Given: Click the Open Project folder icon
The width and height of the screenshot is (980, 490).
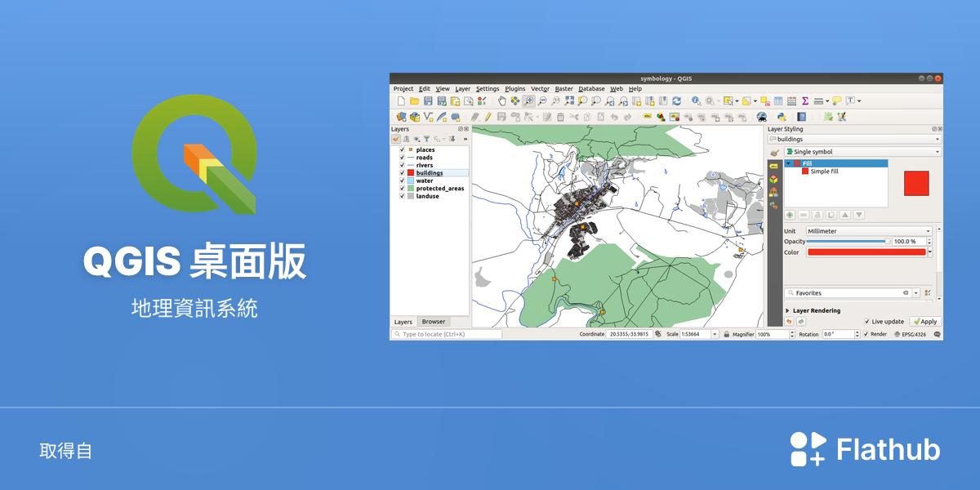Looking at the screenshot, I should (415, 100).
